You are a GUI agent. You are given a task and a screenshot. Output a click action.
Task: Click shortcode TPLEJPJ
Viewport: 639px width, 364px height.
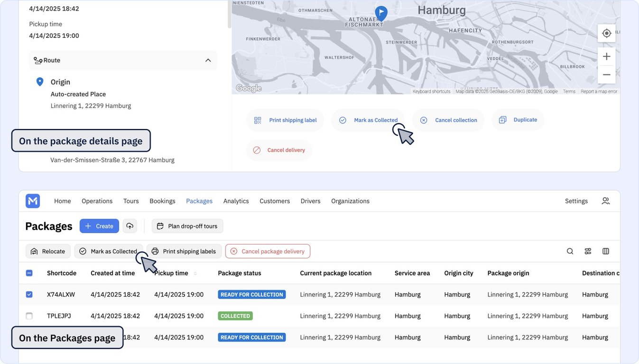(x=59, y=316)
